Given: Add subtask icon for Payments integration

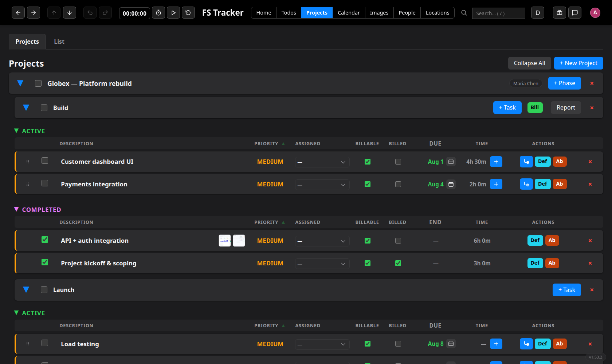Looking at the screenshot, I should click(x=526, y=184).
